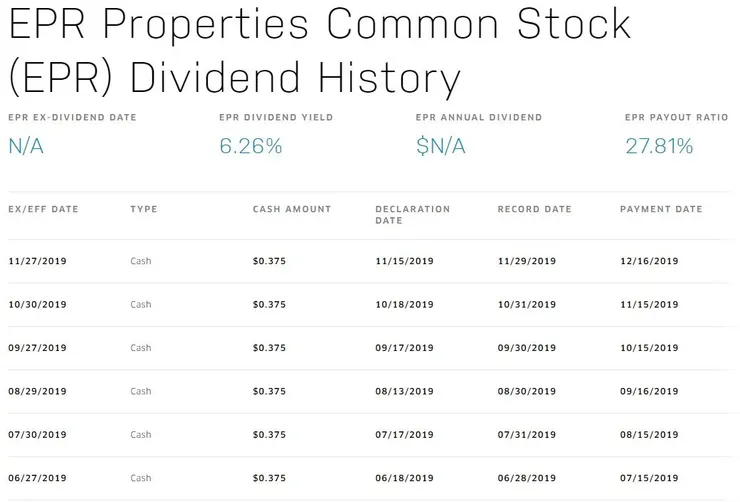Click the Record Date column header
This screenshot has height=502, width=740.
(535, 210)
